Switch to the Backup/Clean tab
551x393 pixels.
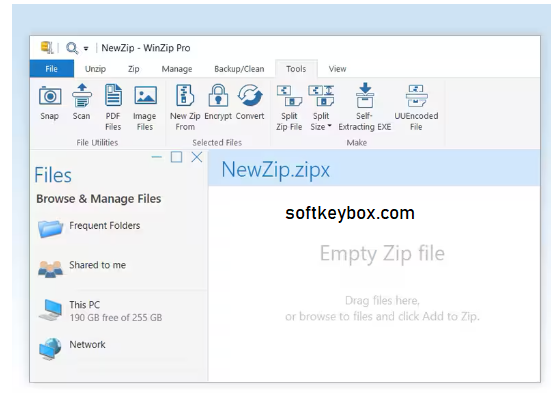point(239,69)
